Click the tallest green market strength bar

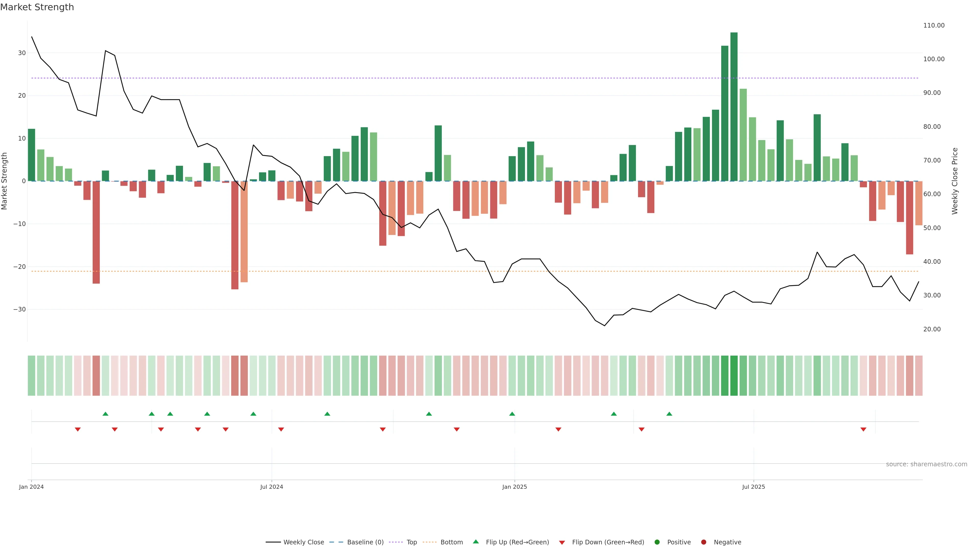click(x=734, y=106)
